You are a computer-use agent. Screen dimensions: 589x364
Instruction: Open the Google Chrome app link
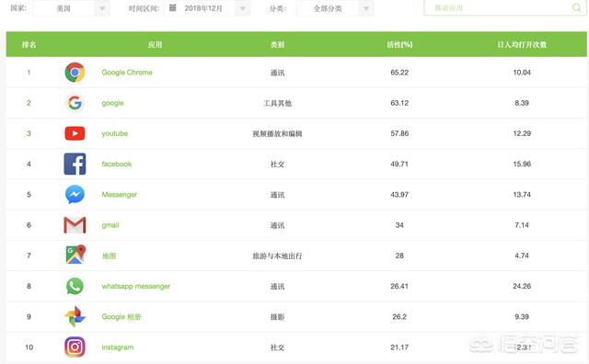[127, 72]
